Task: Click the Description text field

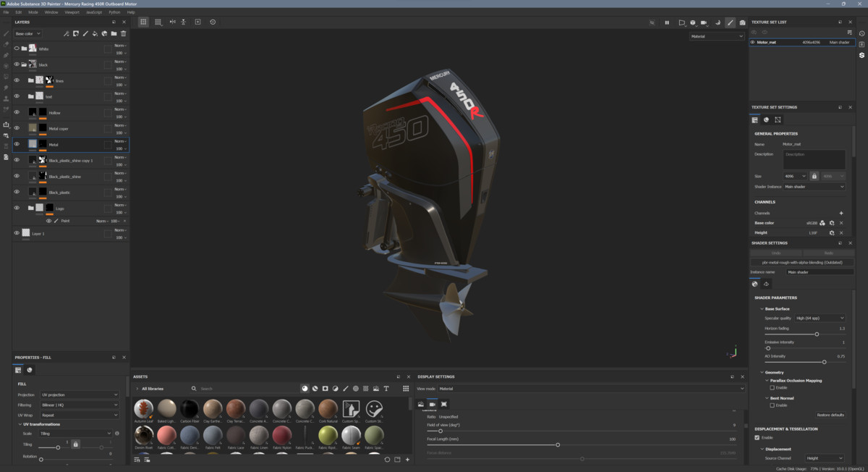Action: pos(814,159)
